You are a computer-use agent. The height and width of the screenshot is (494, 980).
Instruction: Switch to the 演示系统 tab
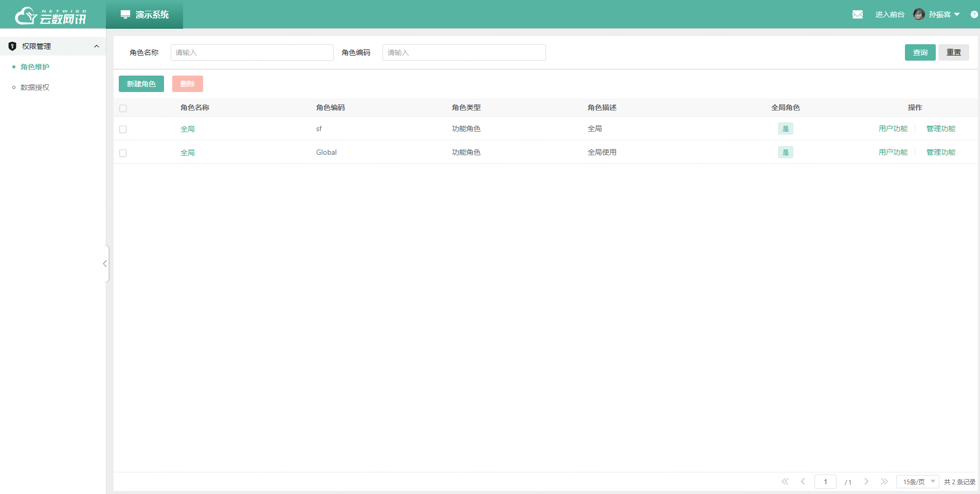(144, 14)
